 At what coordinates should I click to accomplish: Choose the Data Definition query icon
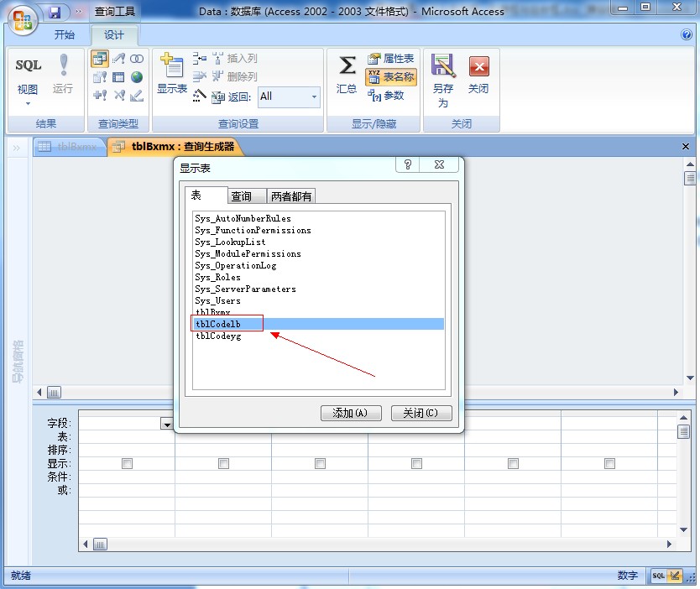point(137,95)
